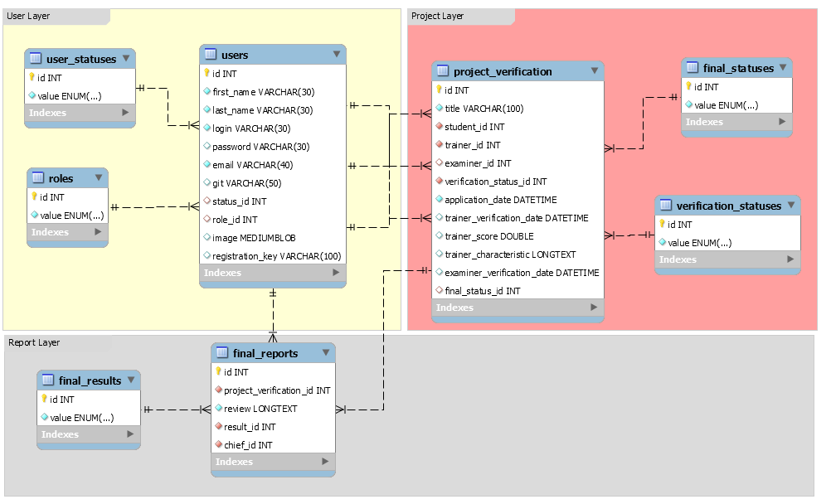Select the Report Layer label tab
Image resolution: width=831 pixels, height=504 pixels.
pos(58,343)
